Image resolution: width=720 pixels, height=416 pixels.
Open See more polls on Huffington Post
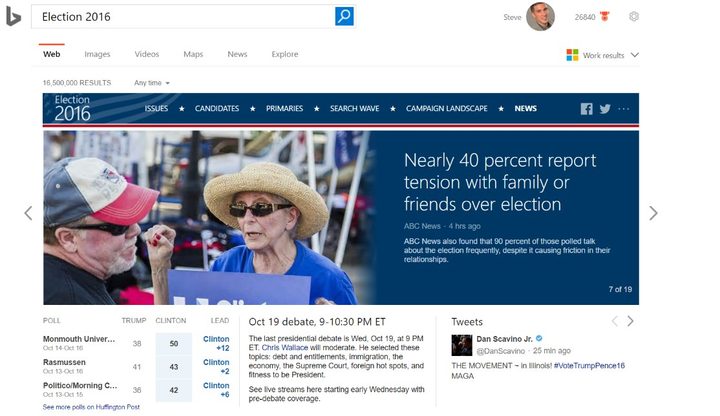[91, 407]
